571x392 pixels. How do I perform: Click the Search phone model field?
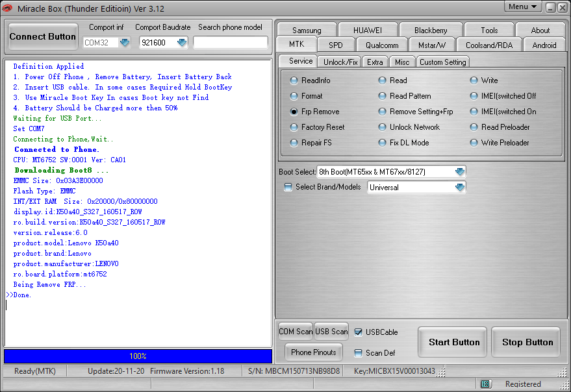[x=231, y=43]
